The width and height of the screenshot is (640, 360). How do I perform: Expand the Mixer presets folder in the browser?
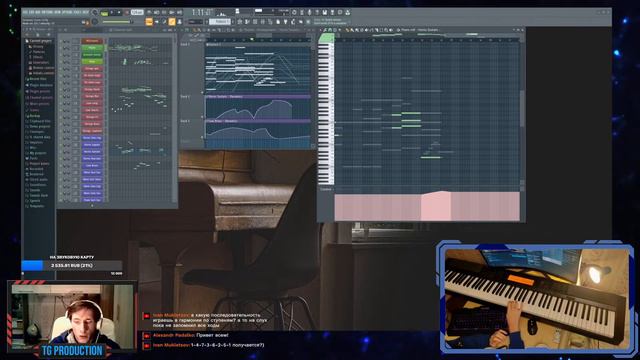[38, 104]
